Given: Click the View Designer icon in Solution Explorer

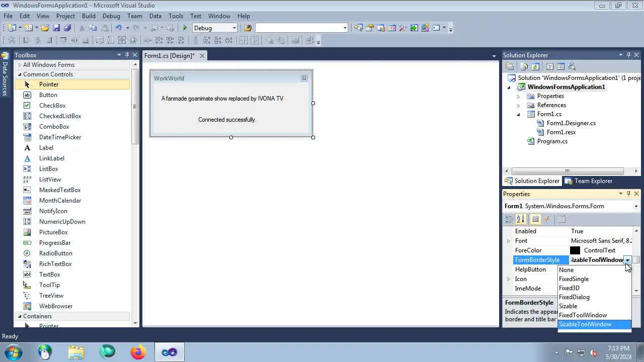Looking at the screenshot, I should pos(560,66).
